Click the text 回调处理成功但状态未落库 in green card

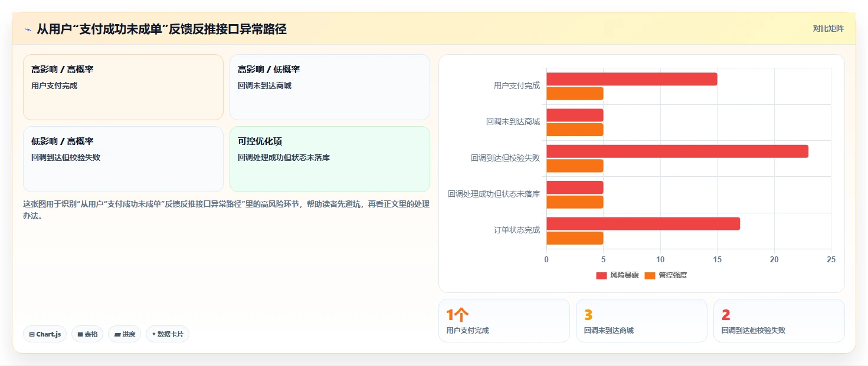tap(284, 157)
